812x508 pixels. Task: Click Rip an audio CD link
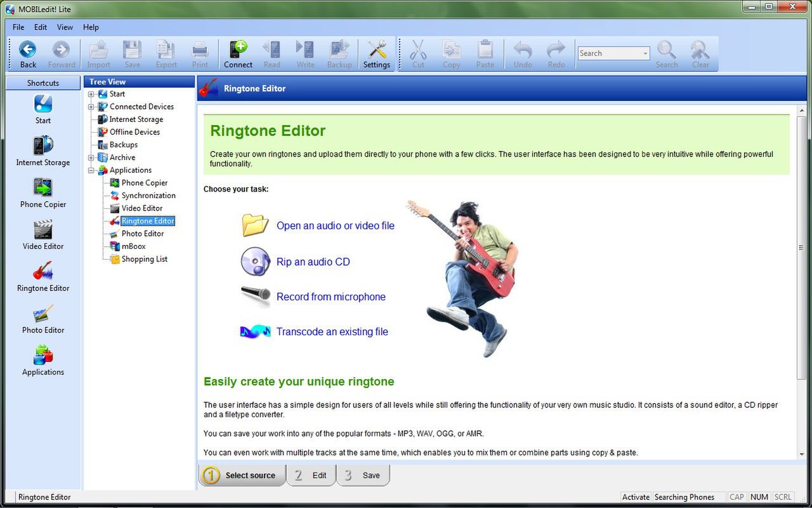click(313, 262)
